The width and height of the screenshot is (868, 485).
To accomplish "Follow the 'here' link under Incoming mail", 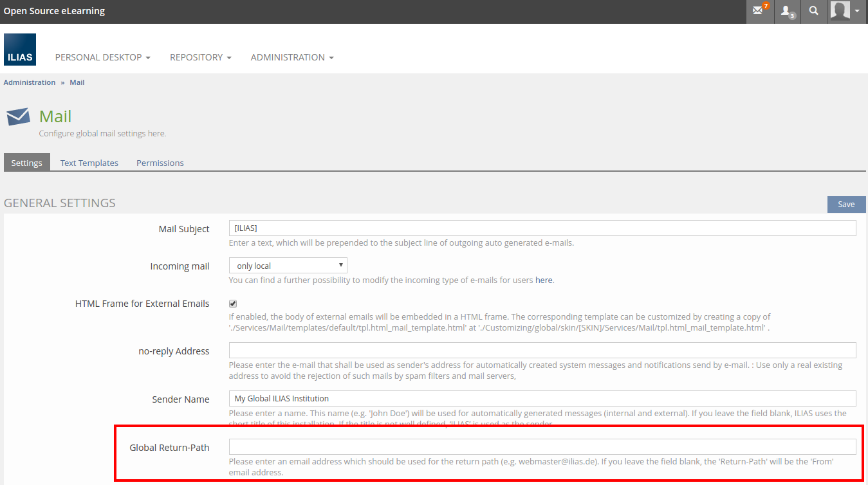I will 544,280.
